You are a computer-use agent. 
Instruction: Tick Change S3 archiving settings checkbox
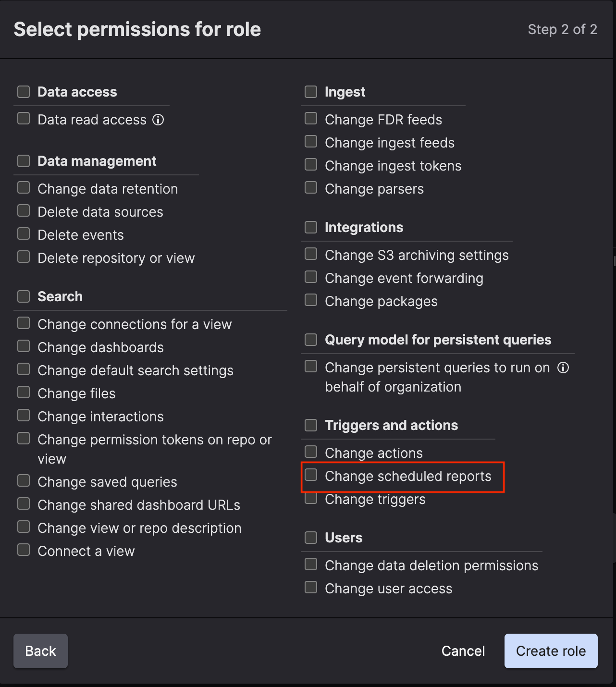311,254
